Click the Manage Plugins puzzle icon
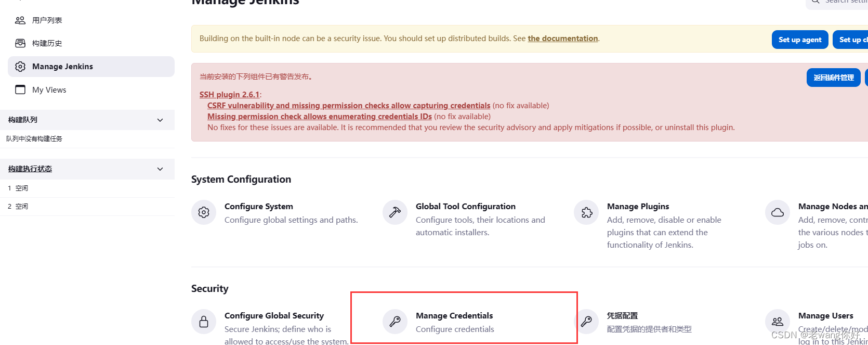Screen dimensions: 868x345 coord(586,212)
